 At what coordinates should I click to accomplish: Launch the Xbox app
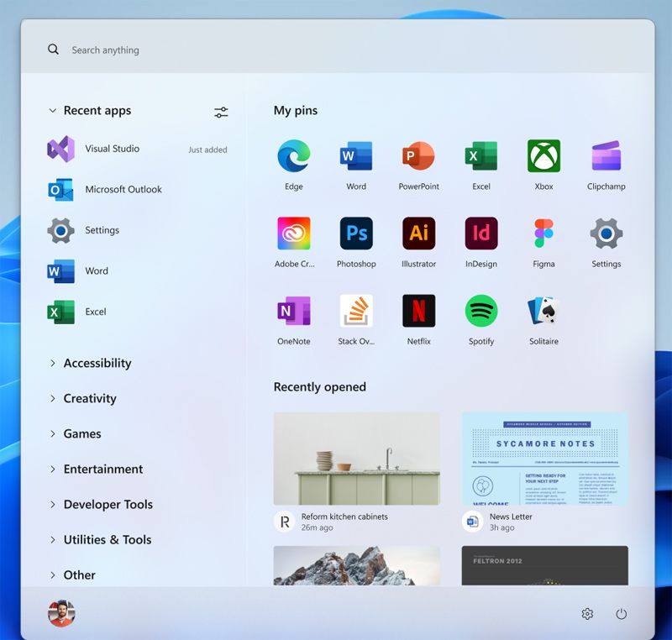coord(543,156)
